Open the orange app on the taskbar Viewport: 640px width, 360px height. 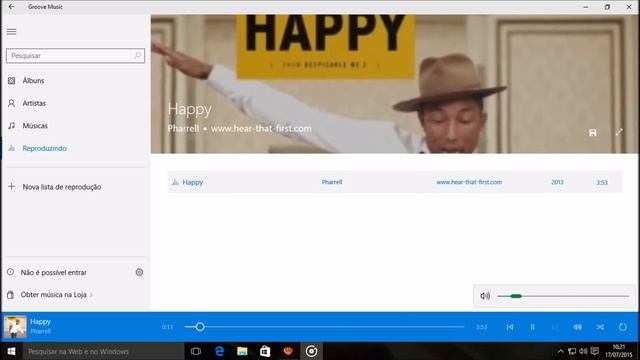[288, 351]
